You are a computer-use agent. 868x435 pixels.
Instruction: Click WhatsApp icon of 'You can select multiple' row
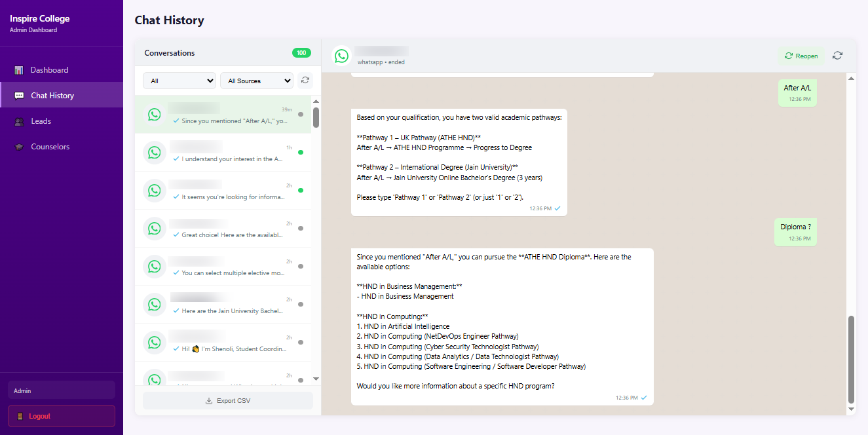[155, 267]
